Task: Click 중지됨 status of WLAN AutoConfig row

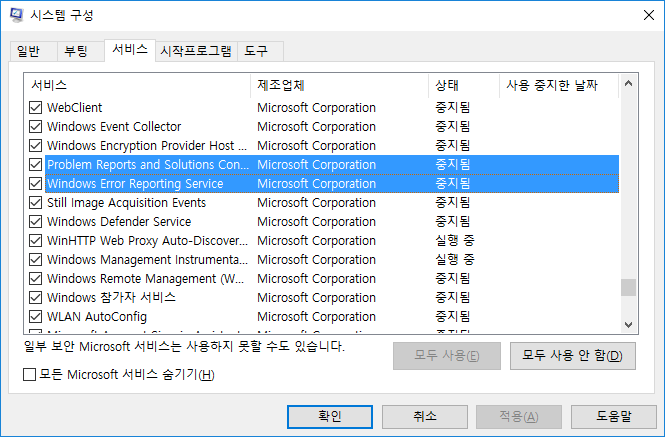Action: tap(453, 317)
